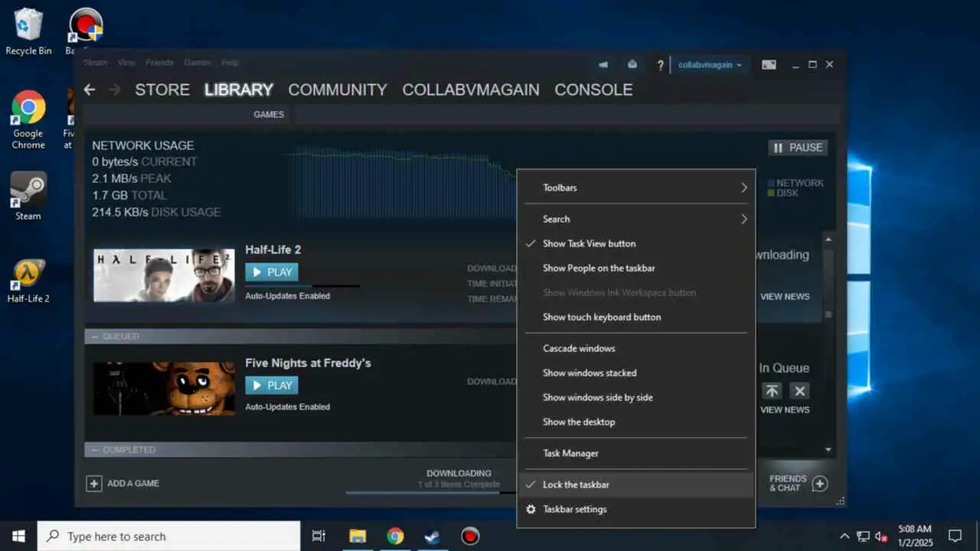Open Google Chrome desktop shortcut
This screenshot has height=551, width=980.
click(x=28, y=119)
